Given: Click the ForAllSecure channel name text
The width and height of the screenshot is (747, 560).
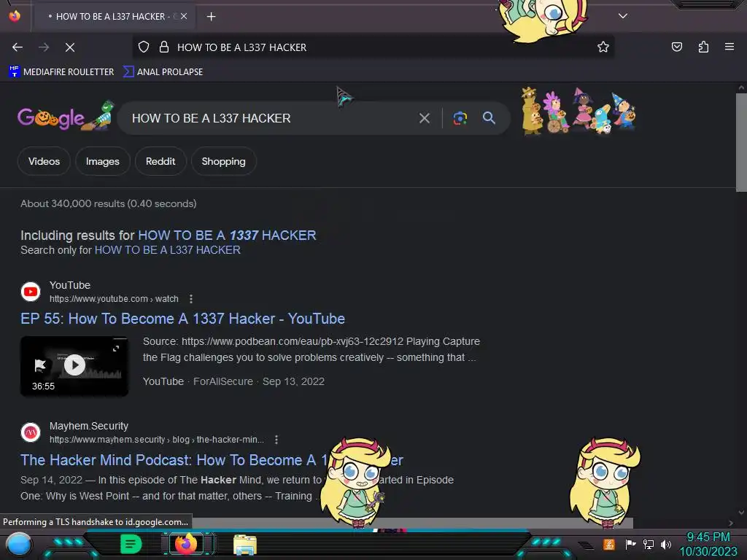Looking at the screenshot, I should click(x=223, y=381).
